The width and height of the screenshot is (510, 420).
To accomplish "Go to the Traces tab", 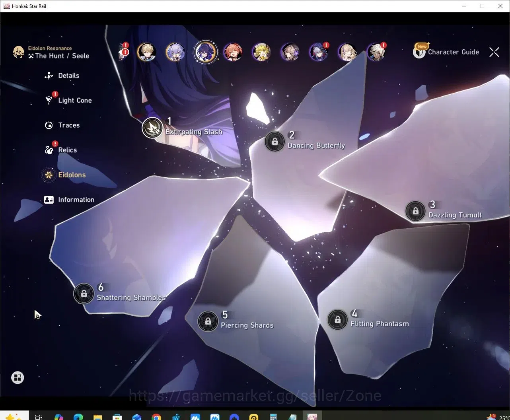I will point(62,125).
